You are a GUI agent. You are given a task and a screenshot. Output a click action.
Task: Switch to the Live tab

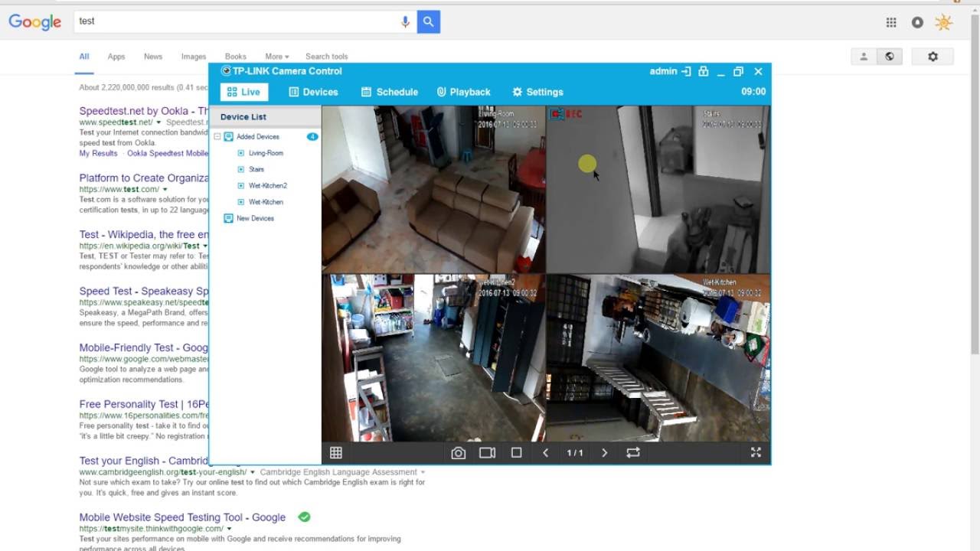coord(243,92)
